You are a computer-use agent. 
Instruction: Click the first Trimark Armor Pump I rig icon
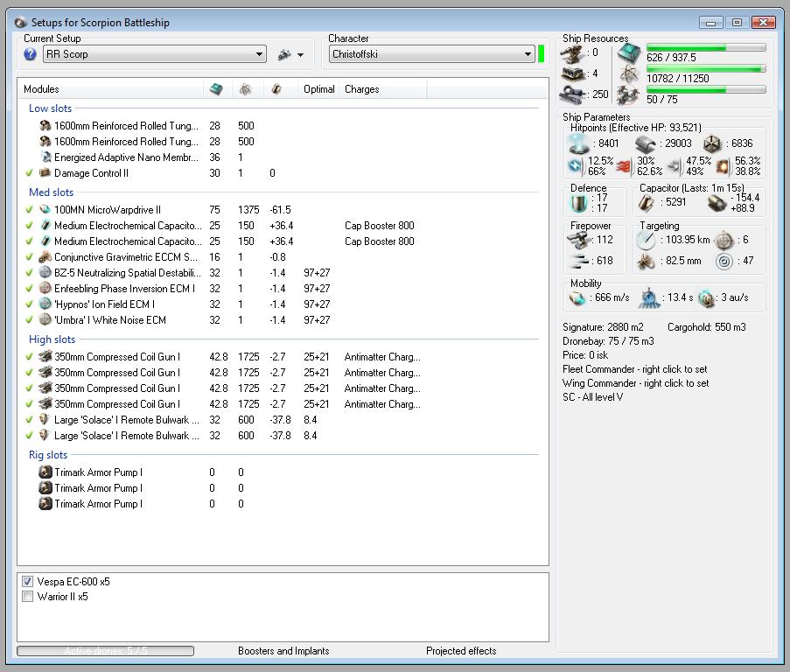pyautogui.click(x=45, y=472)
